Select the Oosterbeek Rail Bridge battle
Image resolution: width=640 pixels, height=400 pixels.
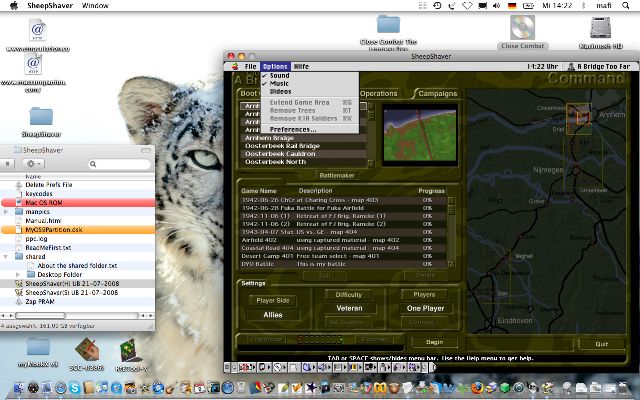(x=303, y=146)
